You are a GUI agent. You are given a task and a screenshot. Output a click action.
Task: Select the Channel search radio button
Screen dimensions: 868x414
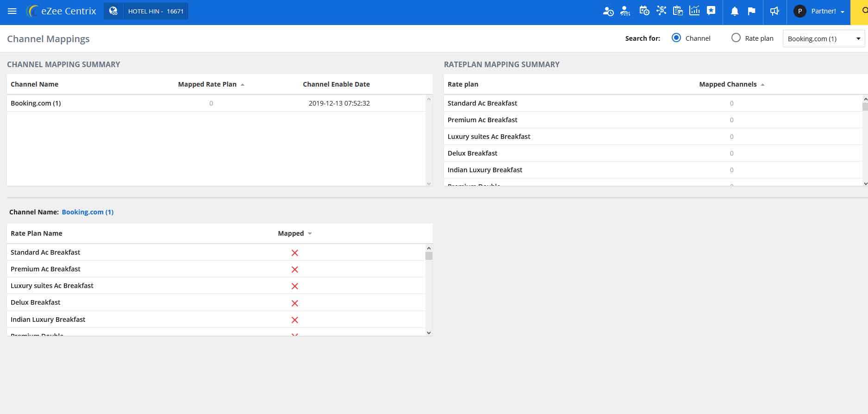676,38
